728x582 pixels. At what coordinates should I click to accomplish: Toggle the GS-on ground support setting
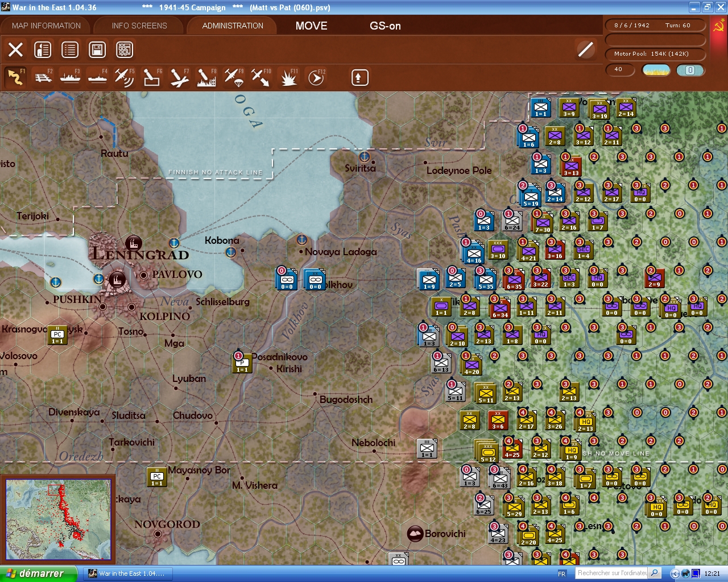pyautogui.click(x=385, y=26)
